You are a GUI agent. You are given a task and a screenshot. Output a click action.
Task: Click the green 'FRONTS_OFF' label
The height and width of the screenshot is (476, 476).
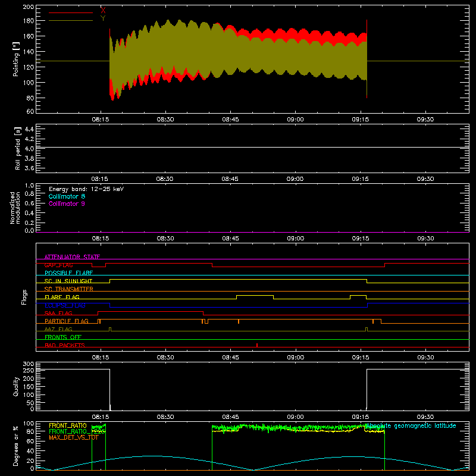(x=63, y=337)
